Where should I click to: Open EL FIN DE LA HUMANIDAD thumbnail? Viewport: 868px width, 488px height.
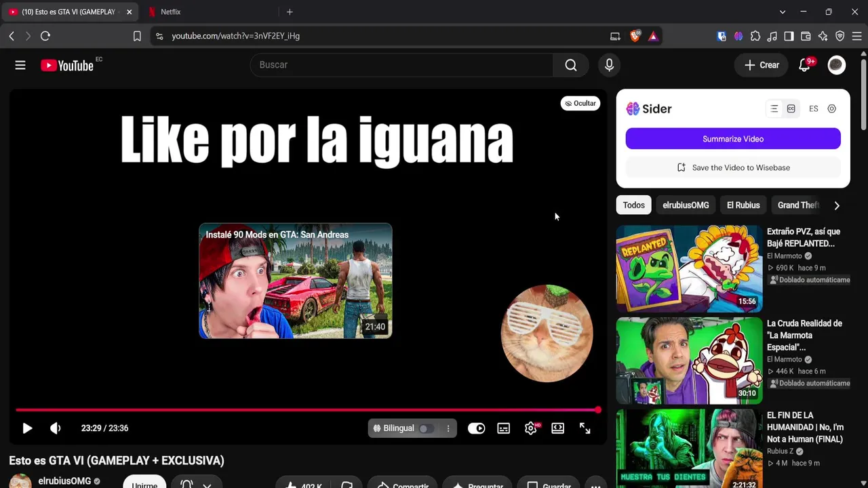coord(690,449)
